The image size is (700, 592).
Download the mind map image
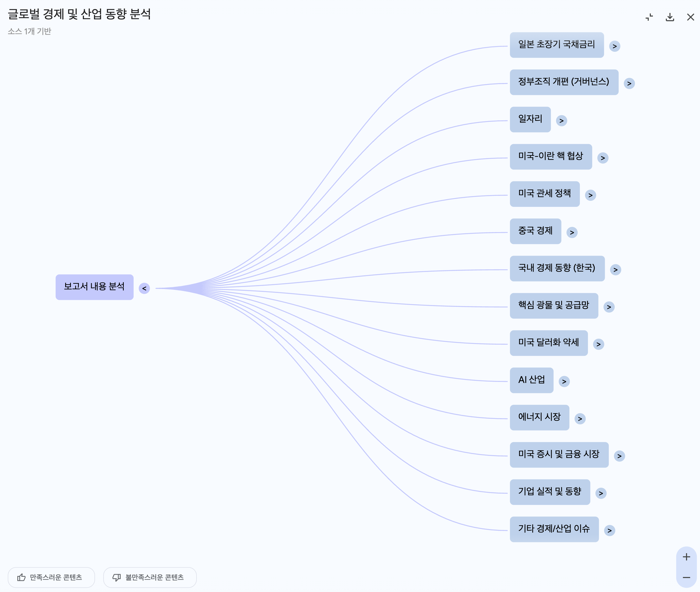pyautogui.click(x=670, y=17)
